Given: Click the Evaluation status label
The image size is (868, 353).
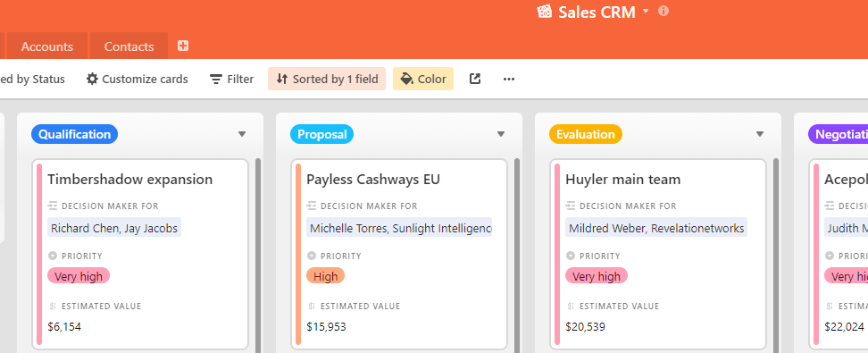Looking at the screenshot, I should [586, 134].
